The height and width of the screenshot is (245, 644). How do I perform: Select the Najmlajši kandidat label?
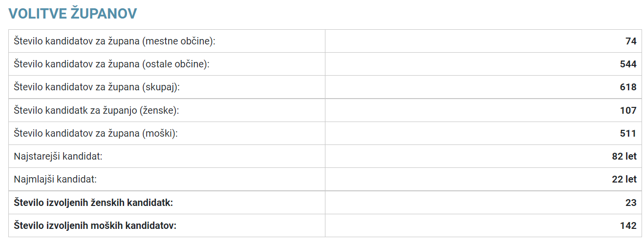(56, 179)
